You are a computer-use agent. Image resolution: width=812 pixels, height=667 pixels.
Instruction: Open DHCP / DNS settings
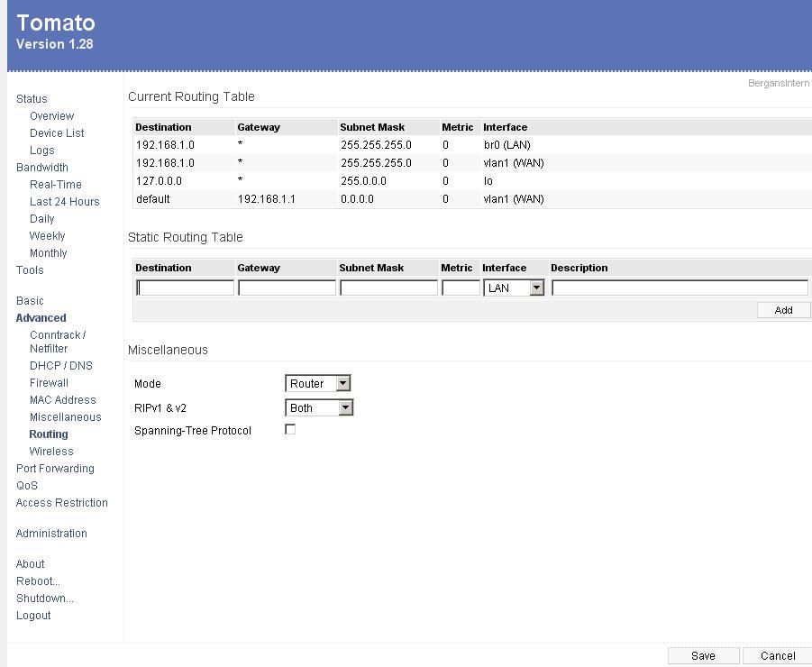61,366
